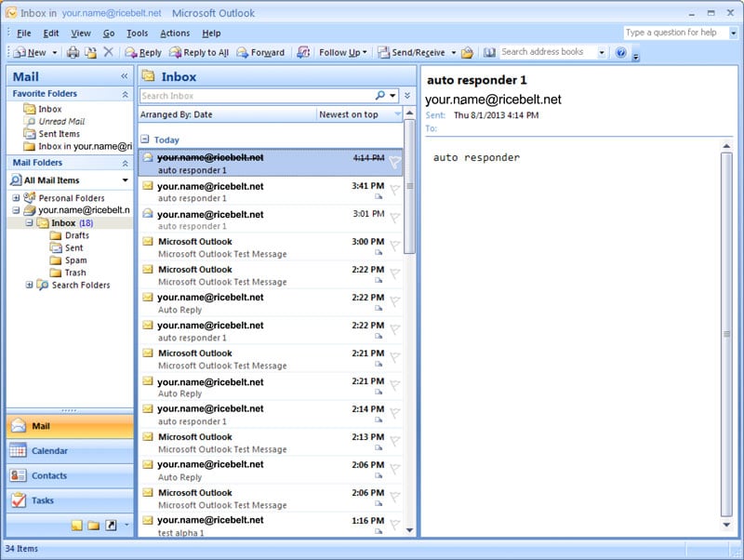This screenshot has width=744, height=560.
Task: Toggle flag on the 2:14 PM message
Action: (x=394, y=414)
